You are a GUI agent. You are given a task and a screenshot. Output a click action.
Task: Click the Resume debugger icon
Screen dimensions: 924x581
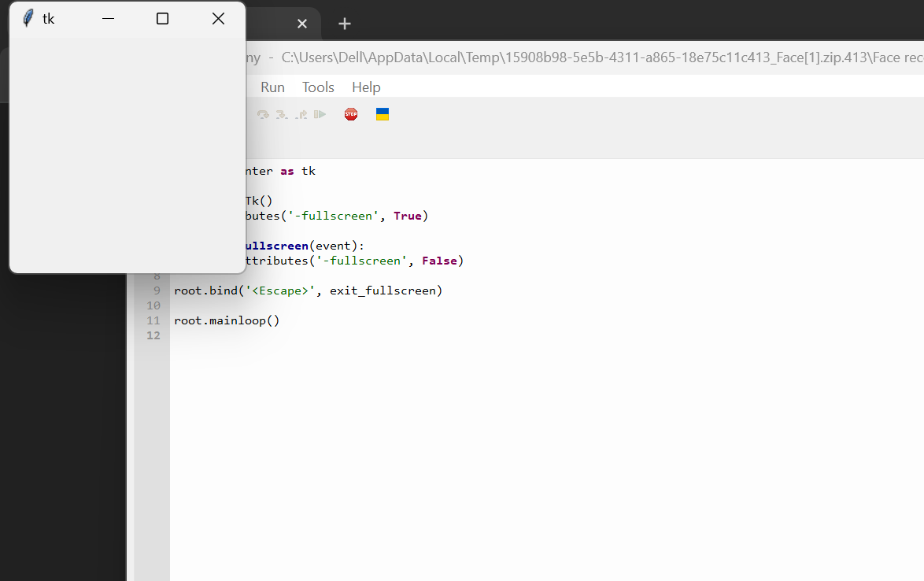pos(320,115)
